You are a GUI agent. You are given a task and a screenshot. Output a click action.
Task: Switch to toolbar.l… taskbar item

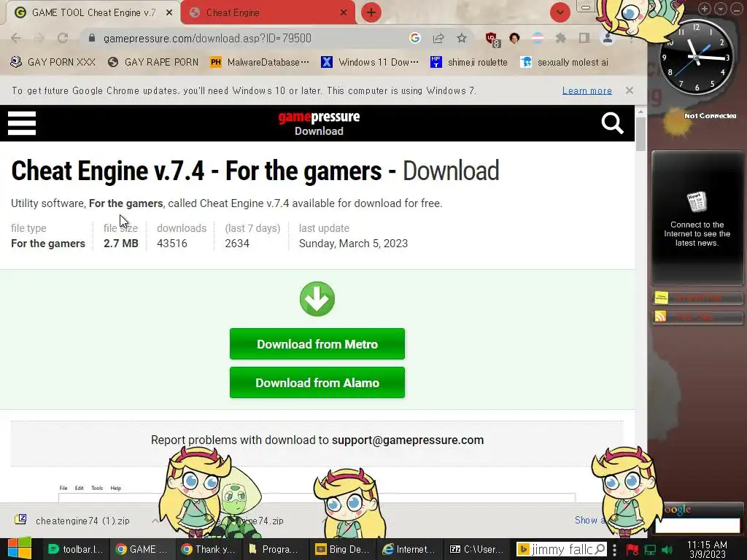pos(76,549)
